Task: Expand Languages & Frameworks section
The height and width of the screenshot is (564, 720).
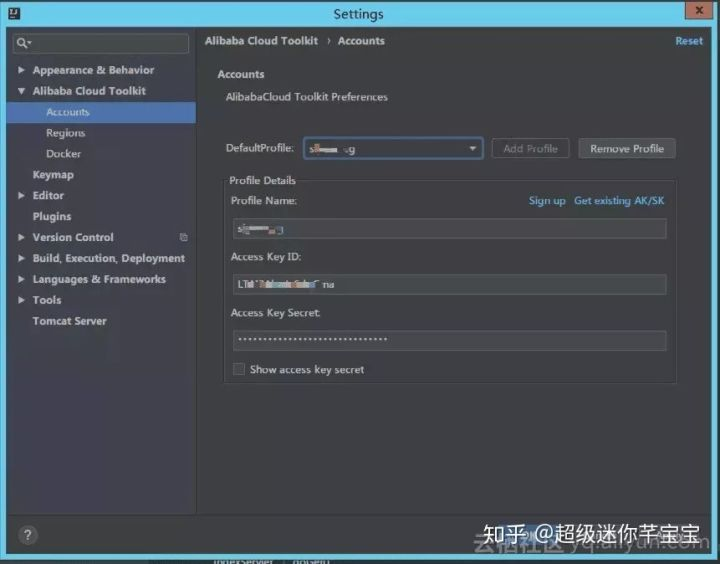Action: click(21, 279)
